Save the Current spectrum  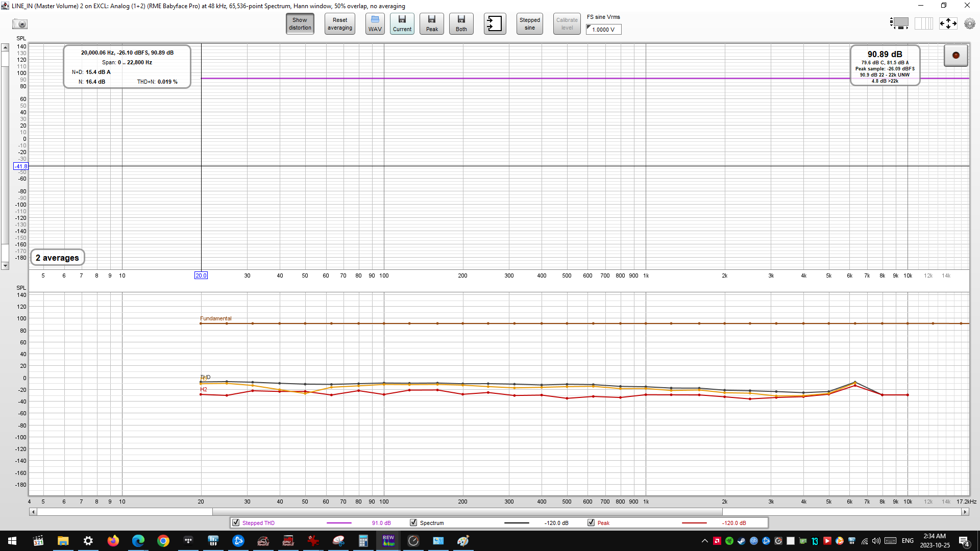pos(402,24)
